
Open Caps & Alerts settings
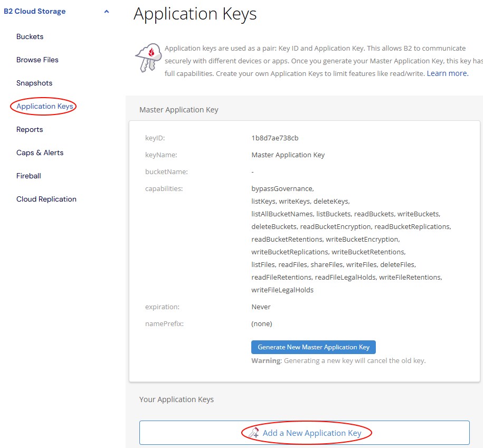click(40, 152)
